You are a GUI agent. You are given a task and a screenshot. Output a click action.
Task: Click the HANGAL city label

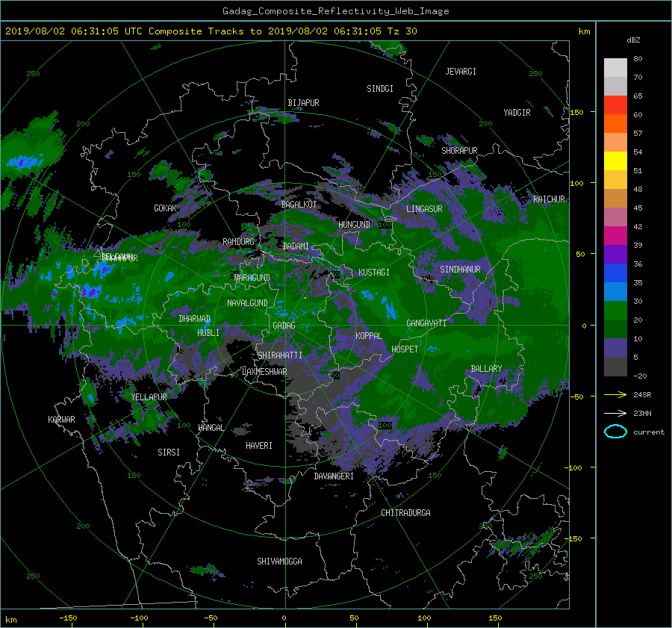(211, 428)
